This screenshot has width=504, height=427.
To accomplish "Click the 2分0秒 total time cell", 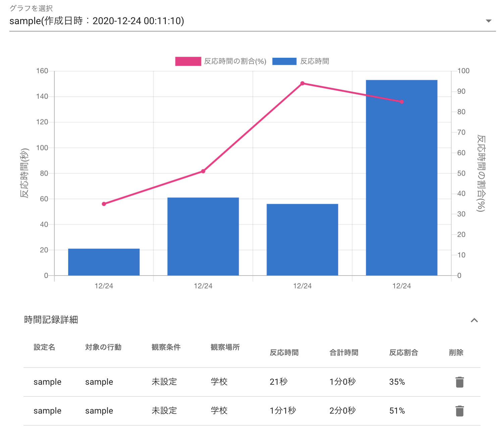I will pyautogui.click(x=343, y=411).
